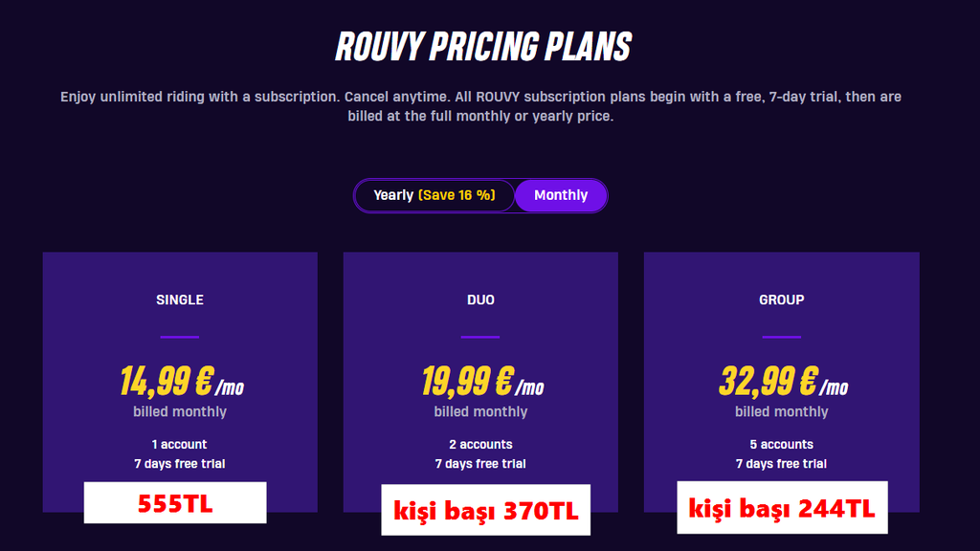Click the '1 account' text
The height and width of the screenshot is (551, 980).
[x=180, y=444]
